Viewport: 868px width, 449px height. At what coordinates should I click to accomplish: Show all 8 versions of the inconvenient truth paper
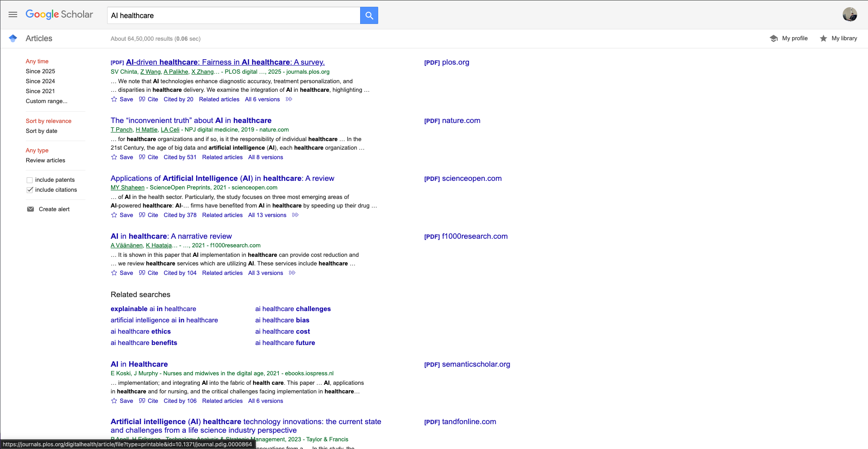tap(265, 157)
